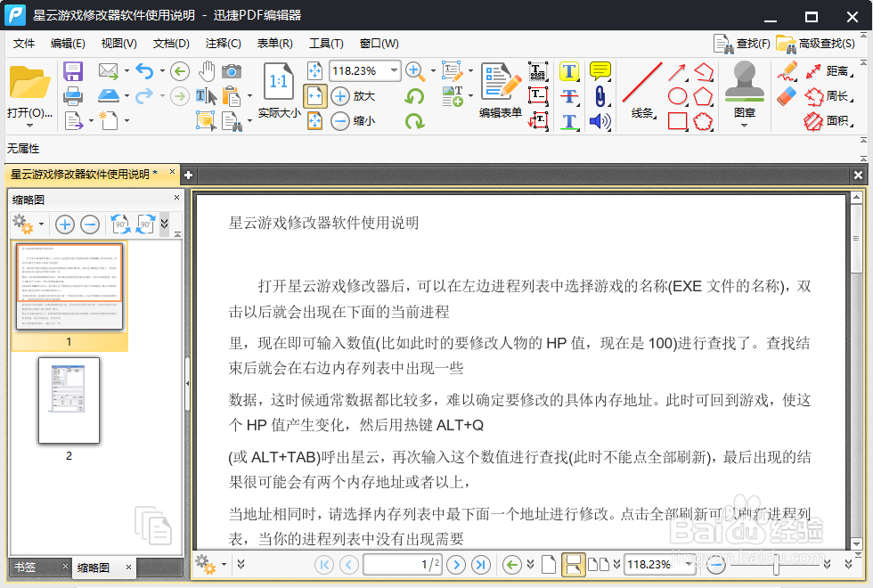Select page 2 thumbnail
Screen dimensions: 873x588
[69, 400]
